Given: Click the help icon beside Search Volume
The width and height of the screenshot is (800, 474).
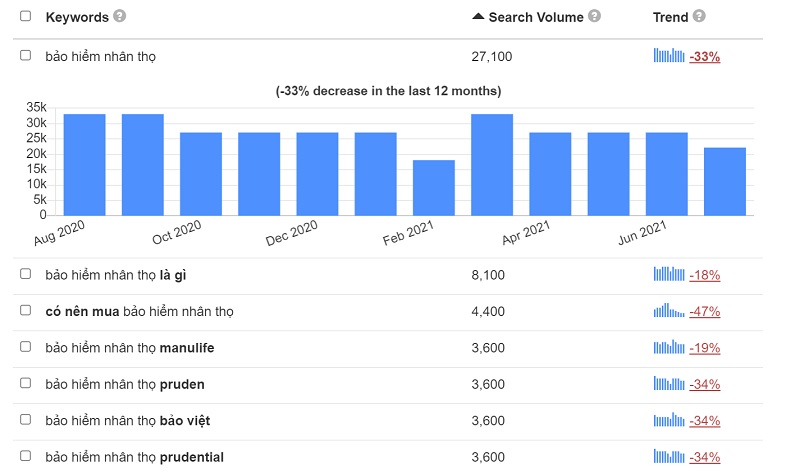Looking at the screenshot, I should click(x=595, y=17).
